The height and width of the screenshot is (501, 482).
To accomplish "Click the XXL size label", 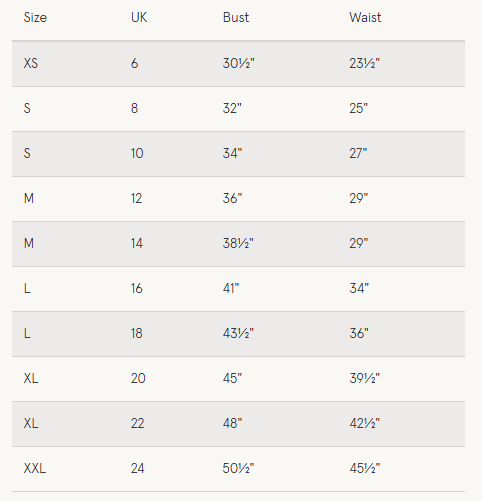I will (x=35, y=468).
